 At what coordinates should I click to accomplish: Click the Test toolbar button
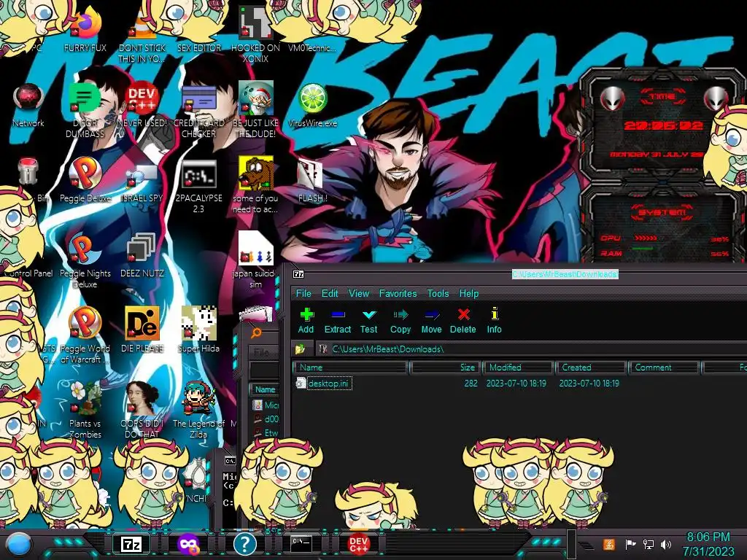click(368, 321)
